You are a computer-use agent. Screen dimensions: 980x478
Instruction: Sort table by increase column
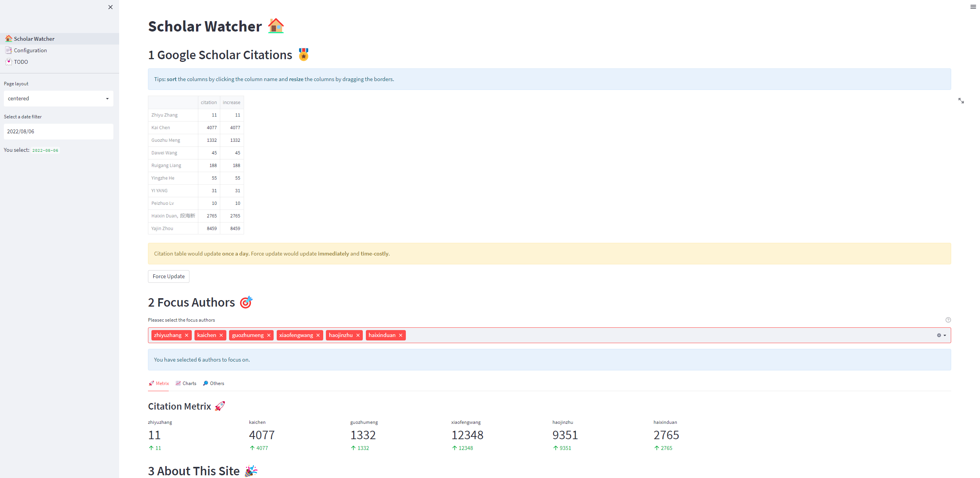(231, 102)
